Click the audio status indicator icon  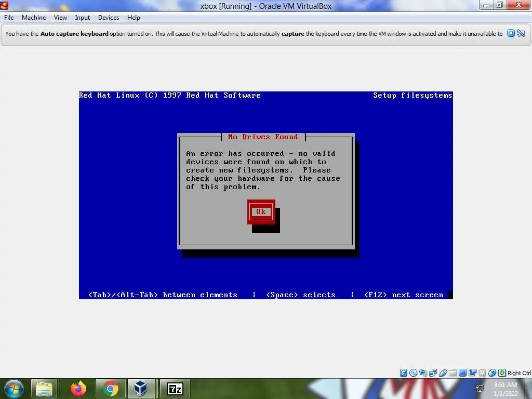point(423,373)
